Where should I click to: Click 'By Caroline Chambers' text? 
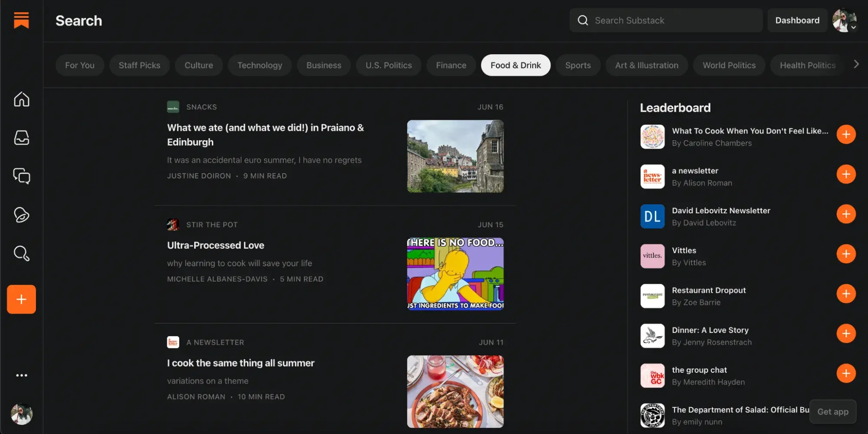[x=712, y=143]
